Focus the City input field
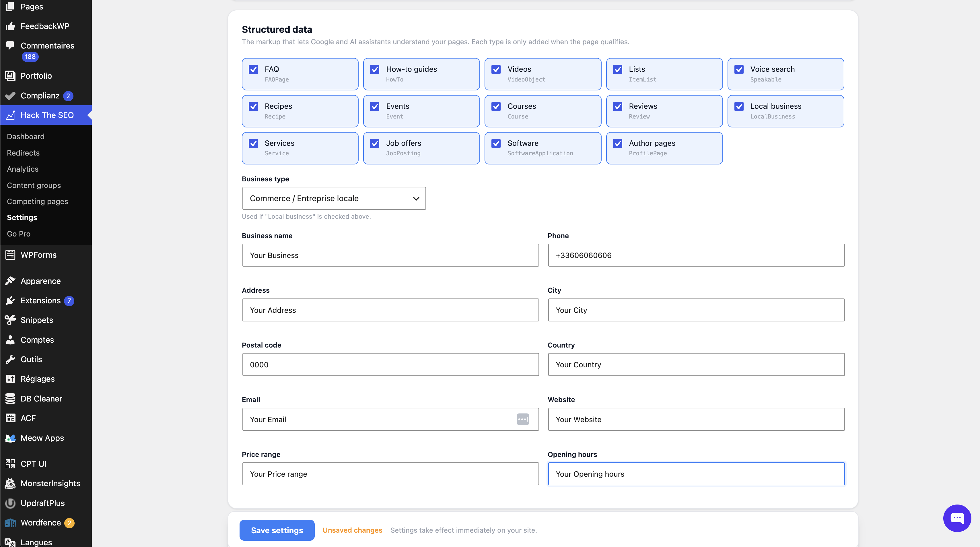 coord(696,310)
